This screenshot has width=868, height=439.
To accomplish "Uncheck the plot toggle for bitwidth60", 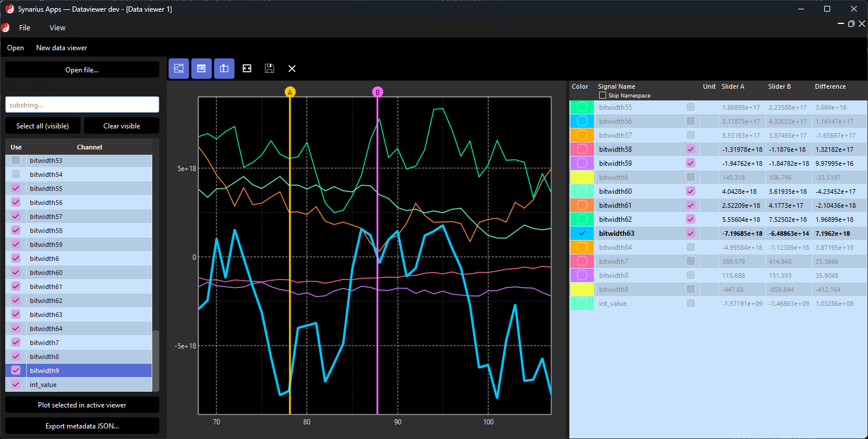I will pos(690,191).
